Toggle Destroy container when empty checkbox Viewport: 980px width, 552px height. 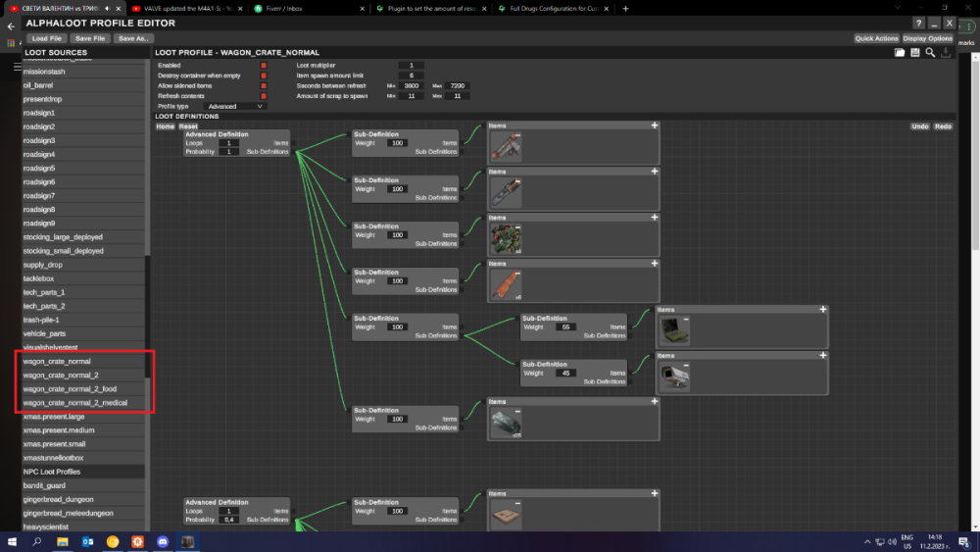[264, 75]
